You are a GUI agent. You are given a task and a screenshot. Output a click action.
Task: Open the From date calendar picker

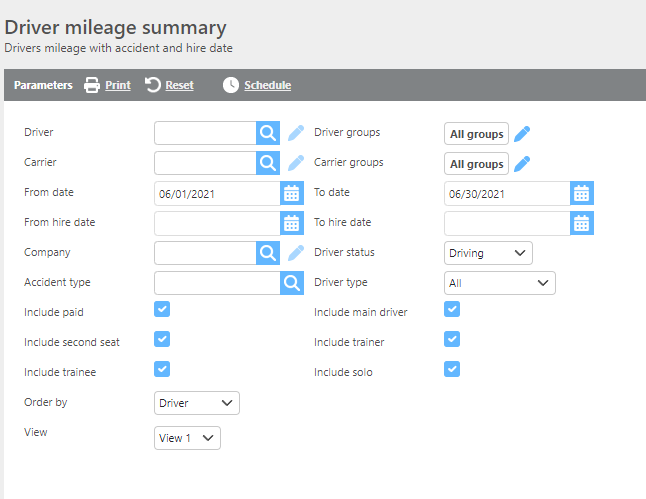pos(291,193)
